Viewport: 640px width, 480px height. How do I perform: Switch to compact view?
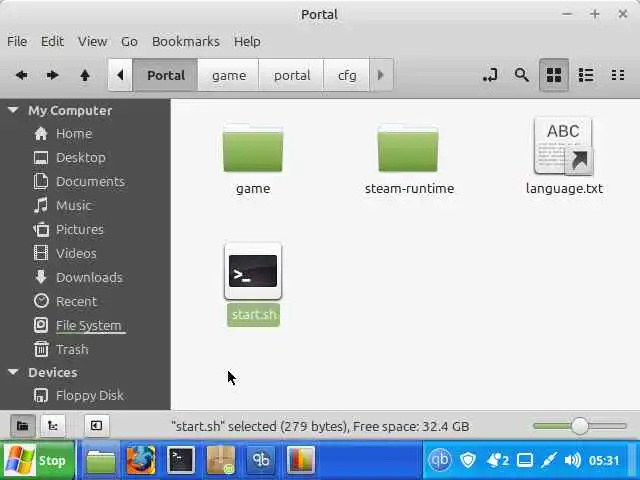coord(618,75)
